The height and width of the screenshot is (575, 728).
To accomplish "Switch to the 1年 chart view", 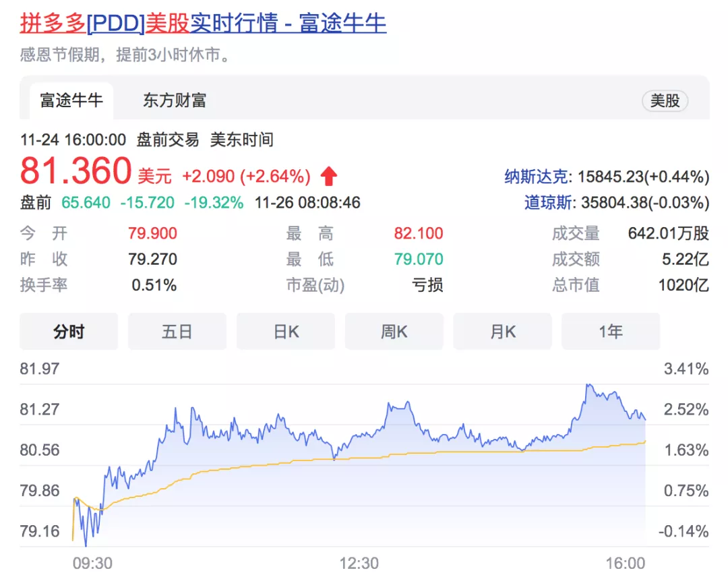I will [611, 332].
